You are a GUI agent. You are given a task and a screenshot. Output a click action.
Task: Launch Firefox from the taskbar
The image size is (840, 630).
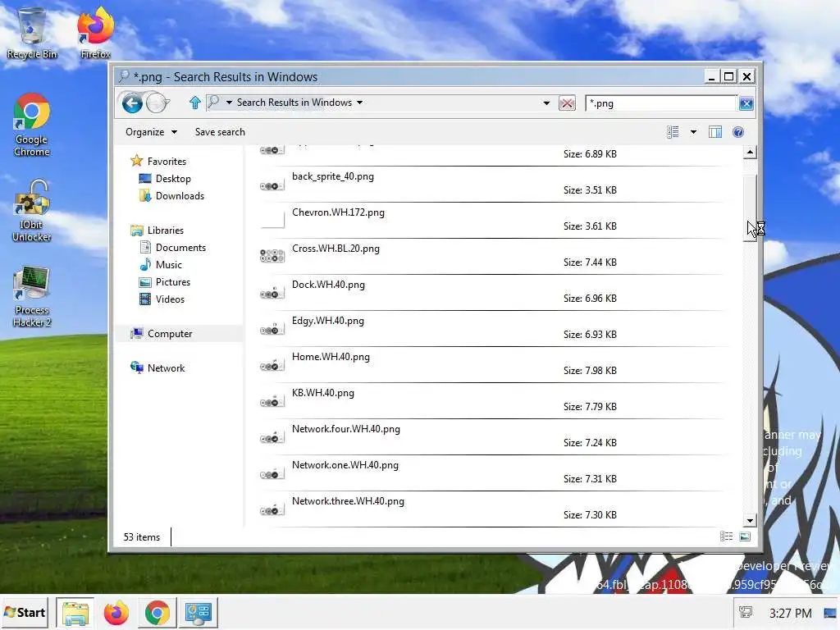tap(116, 613)
